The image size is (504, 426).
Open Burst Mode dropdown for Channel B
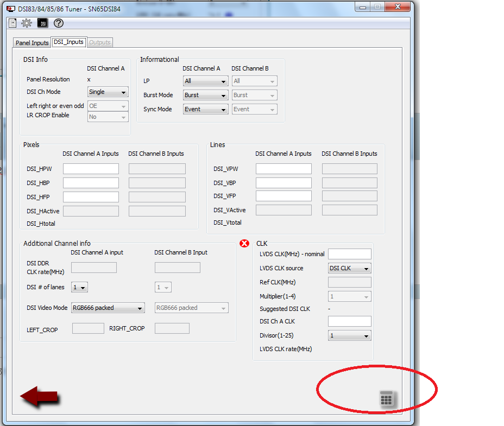point(255,95)
